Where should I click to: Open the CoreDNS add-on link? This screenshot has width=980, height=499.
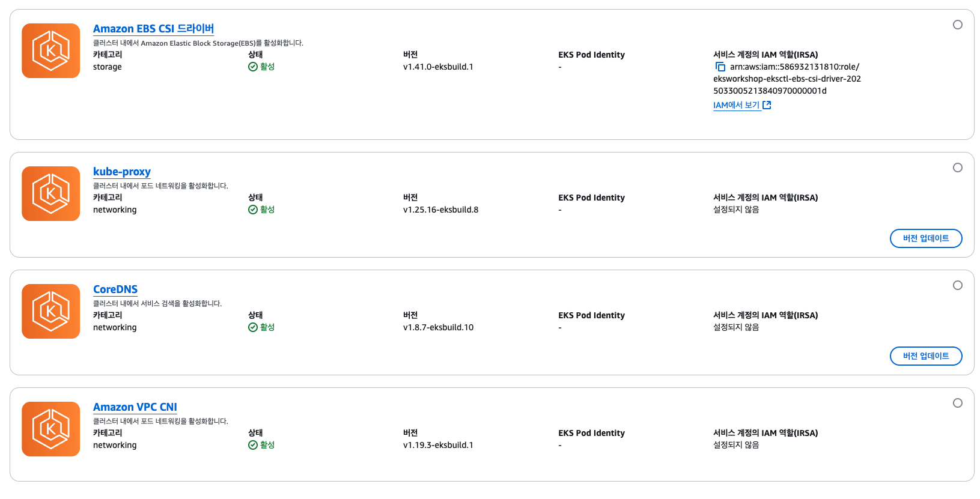pyautogui.click(x=115, y=289)
